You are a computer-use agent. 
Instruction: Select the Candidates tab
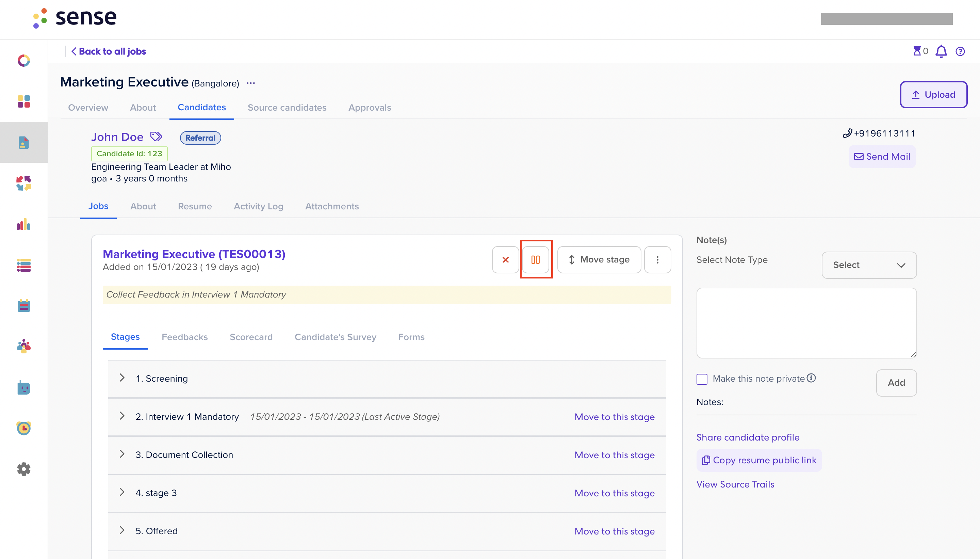click(x=202, y=107)
